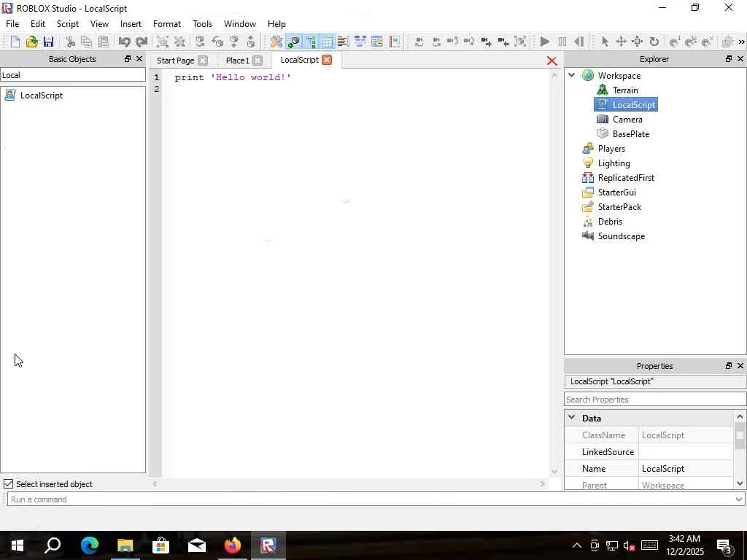Switch to the Start Page tab

(x=175, y=61)
